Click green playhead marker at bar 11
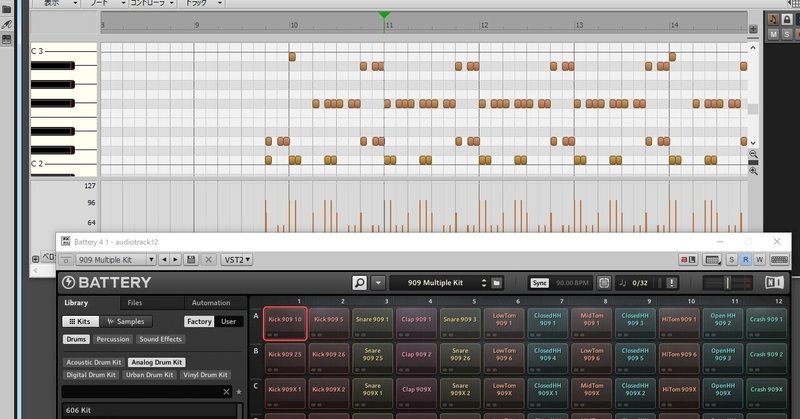This screenshot has width=800, height=419. tap(384, 16)
